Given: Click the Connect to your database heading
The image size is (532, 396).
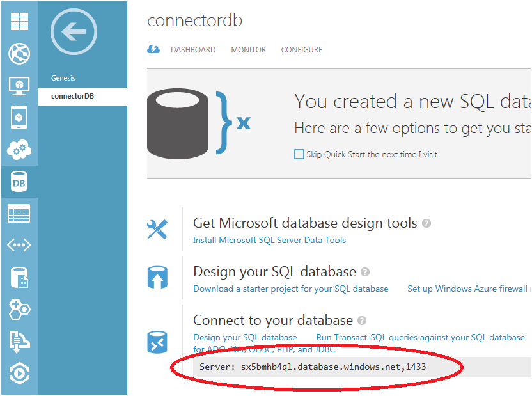Looking at the screenshot, I should pyautogui.click(x=273, y=321).
